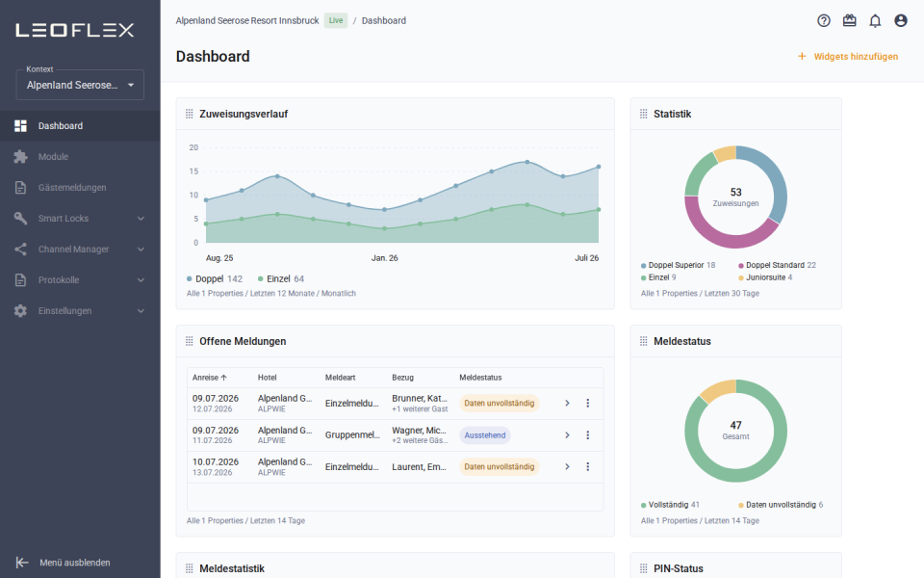Expand the Smart Locks submenu chevron
The width and height of the screenshot is (924, 578).
click(141, 219)
